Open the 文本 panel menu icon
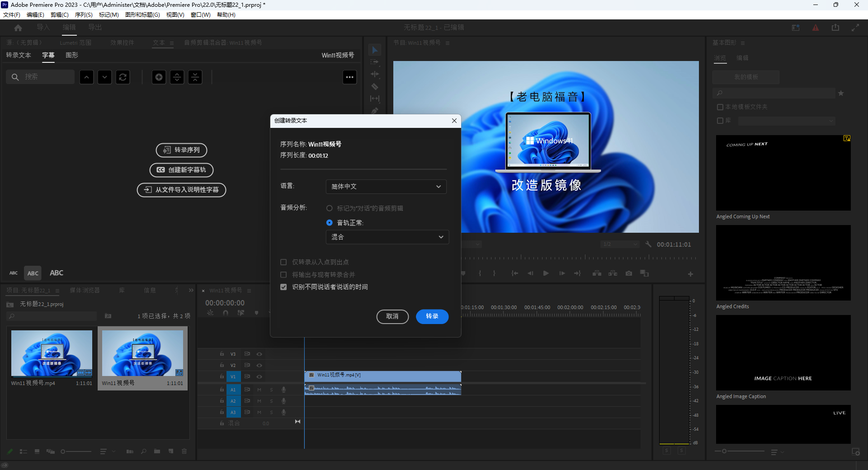This screenshot has height=470, width=868. click(x=172, y=43)
